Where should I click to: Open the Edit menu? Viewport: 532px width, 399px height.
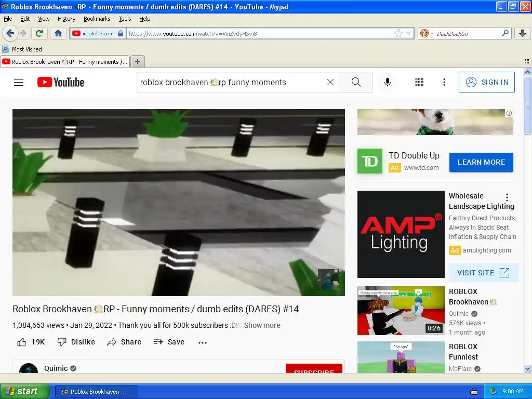[25, 19]
